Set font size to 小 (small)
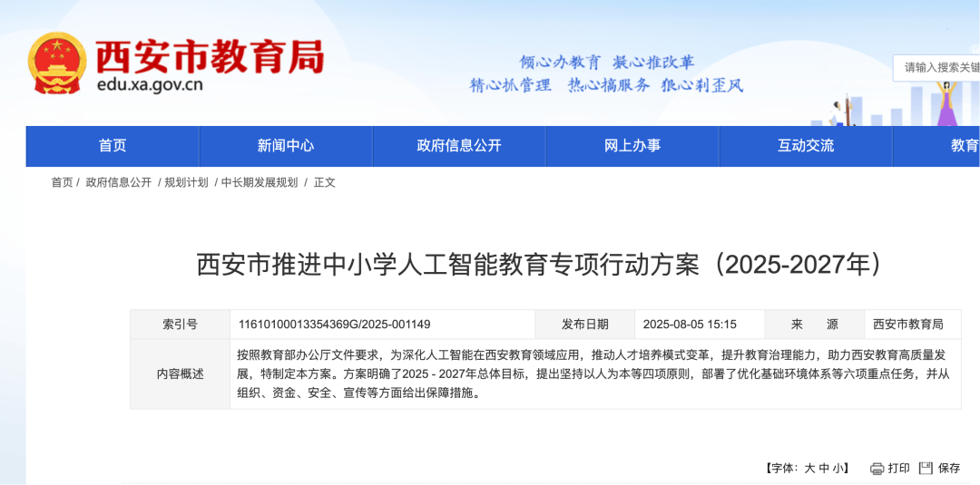The width and height of the screenshot is (980, 485). [839, 469]
